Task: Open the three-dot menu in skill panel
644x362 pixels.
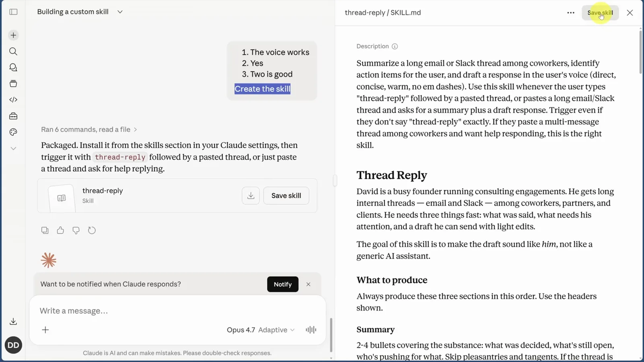Action: (571, 12)
